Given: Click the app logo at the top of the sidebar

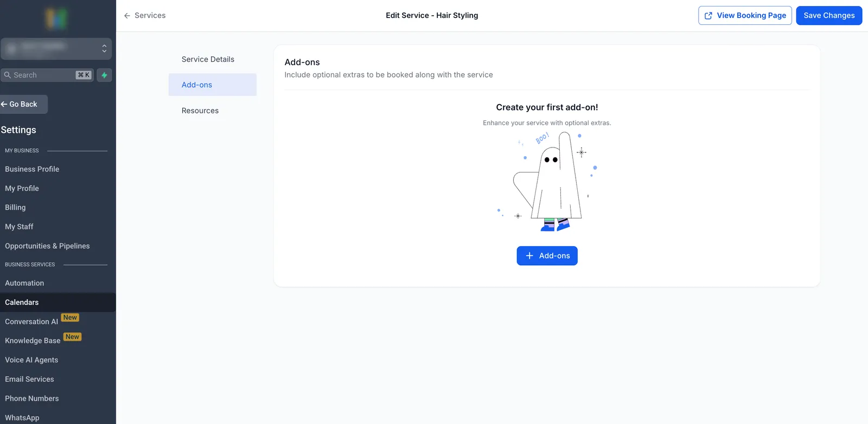Looking at the screenshot, I should 56,19.
